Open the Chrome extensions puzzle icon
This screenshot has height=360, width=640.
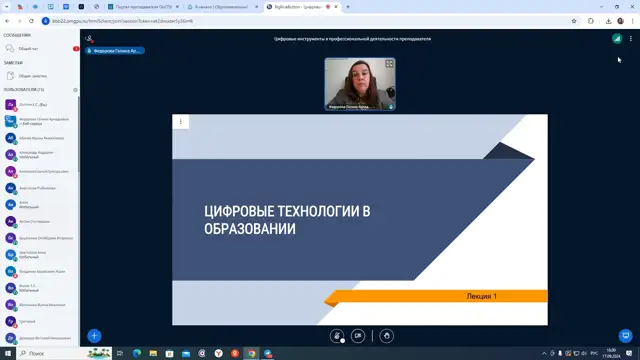591,21
